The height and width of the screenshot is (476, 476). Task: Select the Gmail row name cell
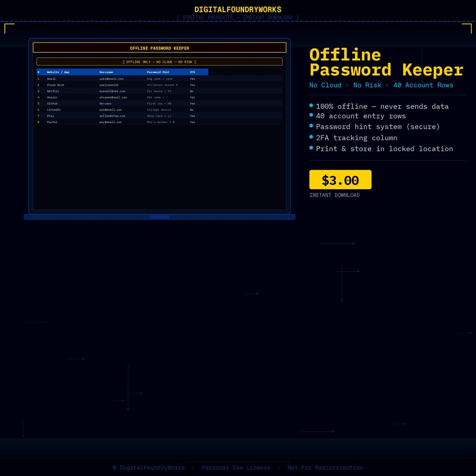[x=51, y=78]
